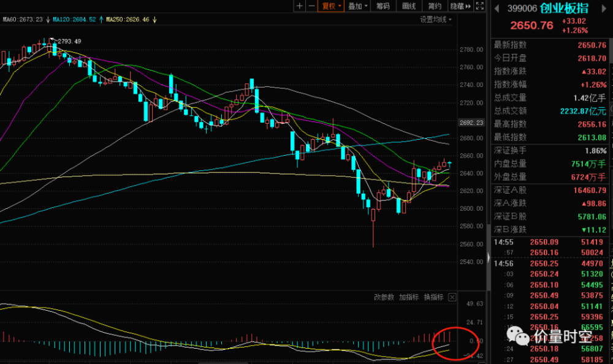
Task: Click the 筹码 toolbar button
Action: tap(383, 6)
